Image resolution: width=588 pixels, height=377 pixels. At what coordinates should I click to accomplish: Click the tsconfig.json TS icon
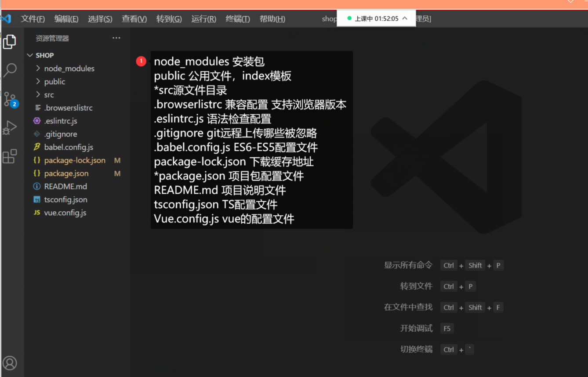[x=37, y=199]
